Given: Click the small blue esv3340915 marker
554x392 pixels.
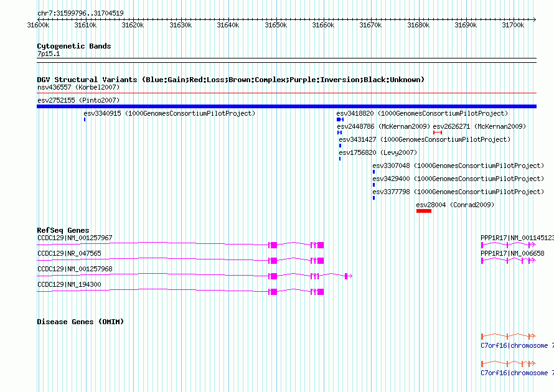Looking at the screenshot, I should click(x=85, y=119).
